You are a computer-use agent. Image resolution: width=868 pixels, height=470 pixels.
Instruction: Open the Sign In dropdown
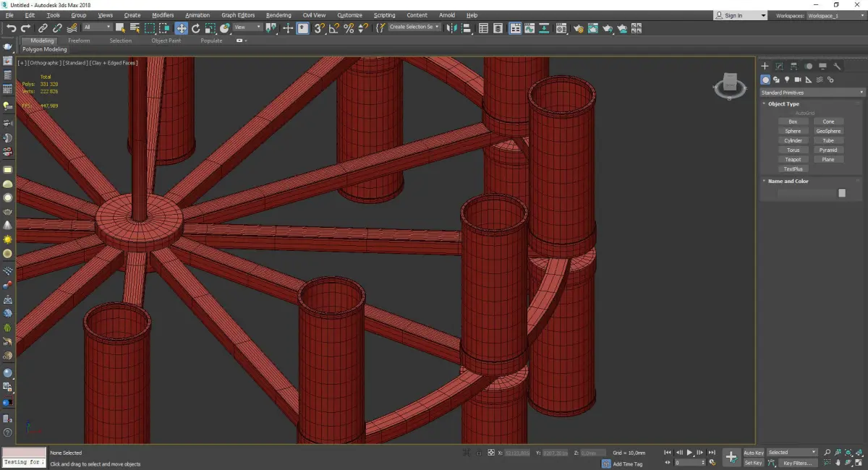coord(740,15)
